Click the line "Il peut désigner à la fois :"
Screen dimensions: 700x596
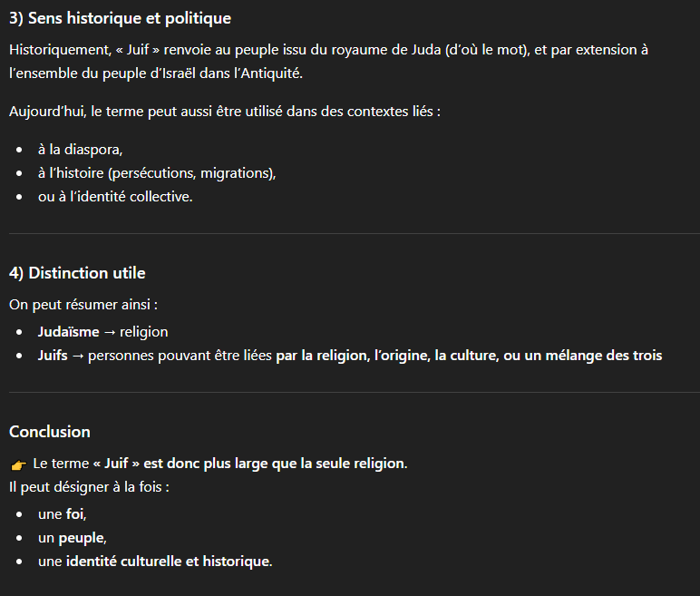[89, 487]
